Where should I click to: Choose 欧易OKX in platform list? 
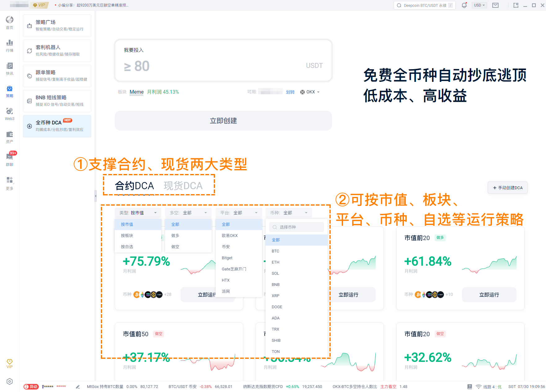tap(239, 236)
